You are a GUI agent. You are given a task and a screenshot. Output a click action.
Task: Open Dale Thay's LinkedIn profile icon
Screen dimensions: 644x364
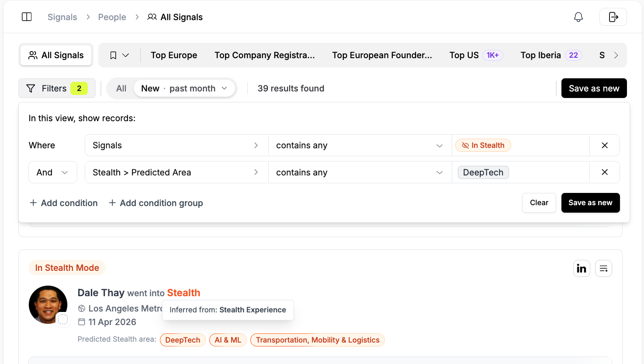coord(582,269)
